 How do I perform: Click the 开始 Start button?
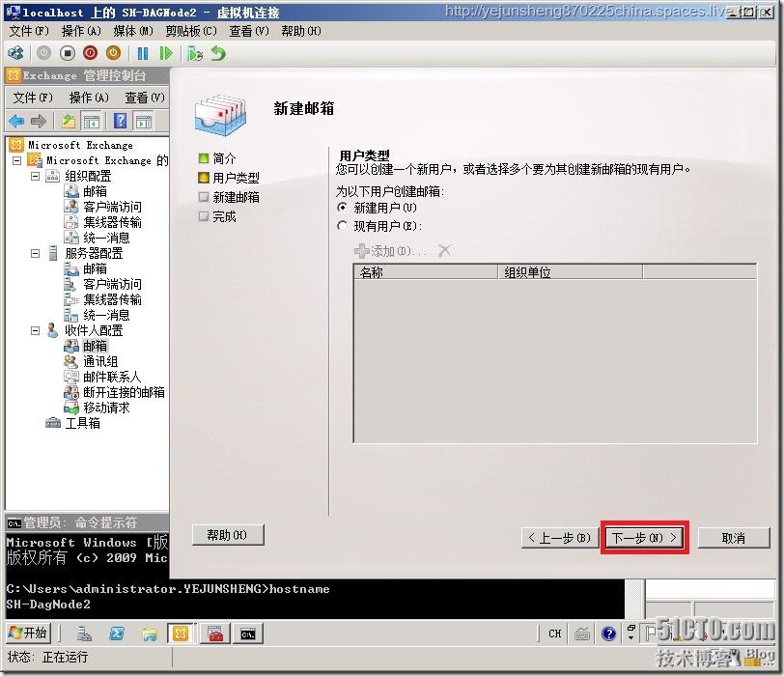coord(28,633)
